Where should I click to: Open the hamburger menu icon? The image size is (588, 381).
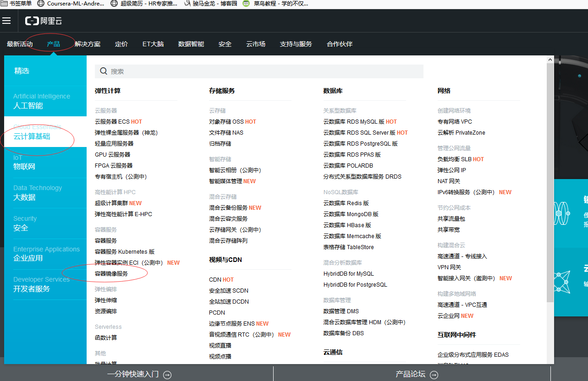point(6,21)
